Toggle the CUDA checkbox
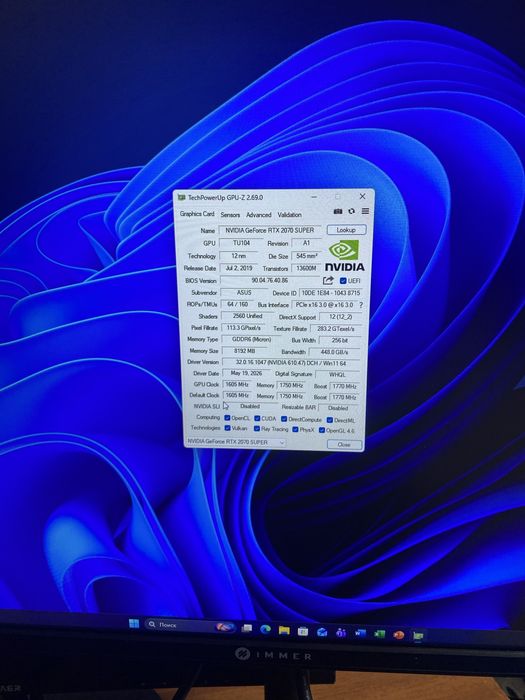The height and width of the screenshot is (700, 525). click(x=257, y=418)
